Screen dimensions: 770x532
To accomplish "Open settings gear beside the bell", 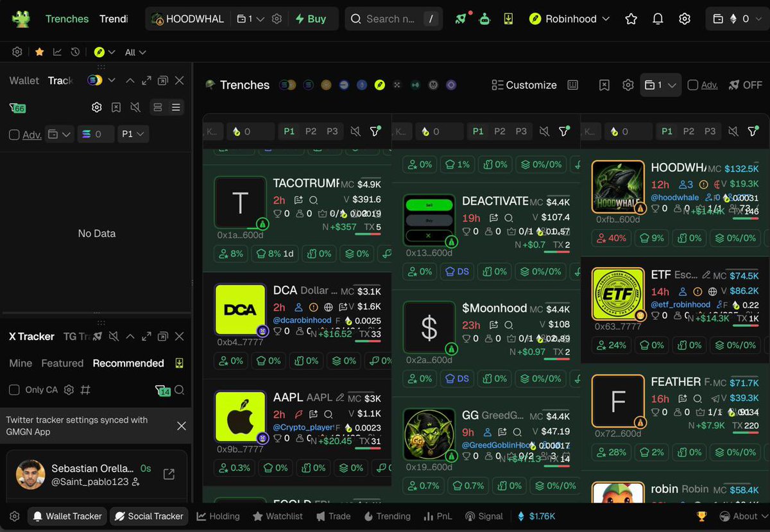I will coord(685,19).
